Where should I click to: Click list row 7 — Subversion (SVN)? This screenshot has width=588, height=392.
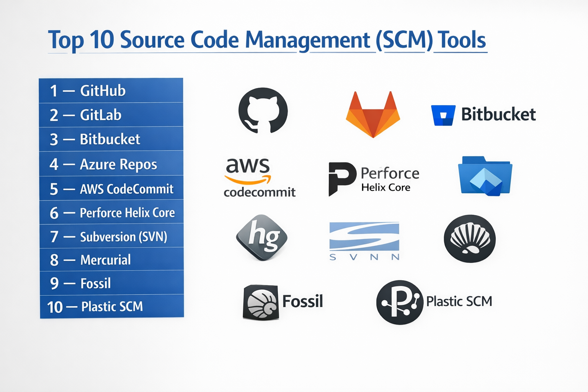click(x=111, y=237)
